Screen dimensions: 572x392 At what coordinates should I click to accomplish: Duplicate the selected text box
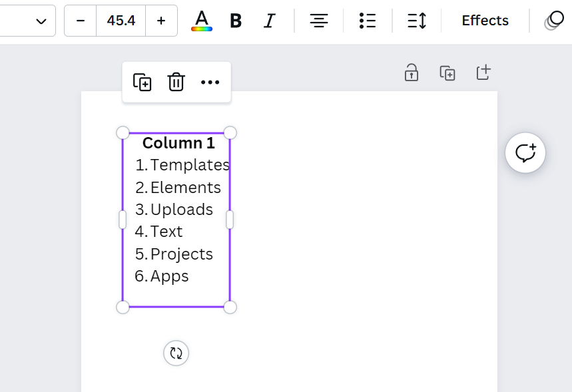point(143,83)
